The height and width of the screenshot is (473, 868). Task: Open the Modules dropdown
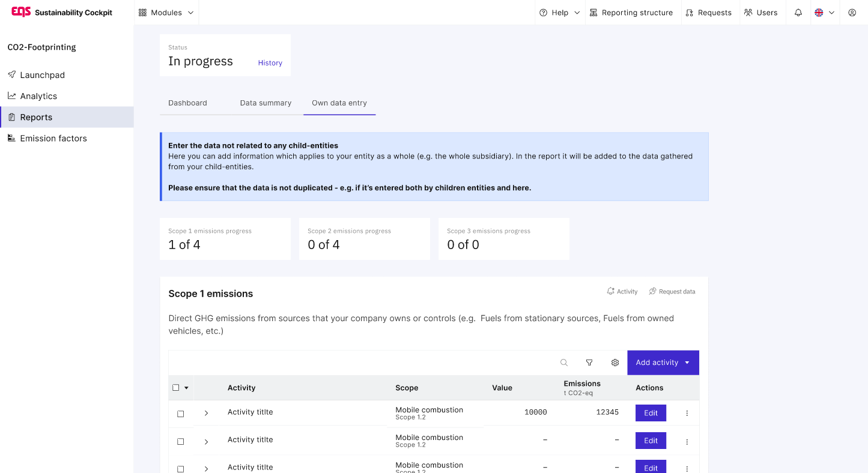(166, 13)
